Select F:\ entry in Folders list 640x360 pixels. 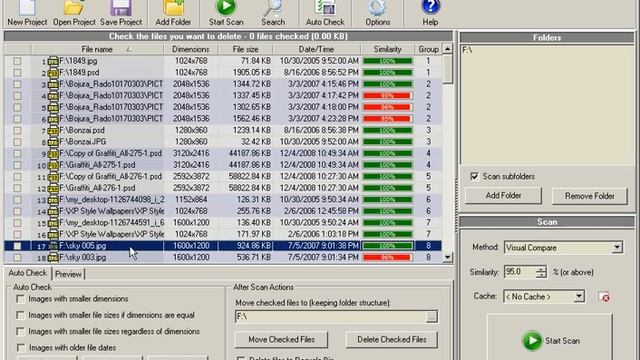pyautogui.click(x=467, y=50)
